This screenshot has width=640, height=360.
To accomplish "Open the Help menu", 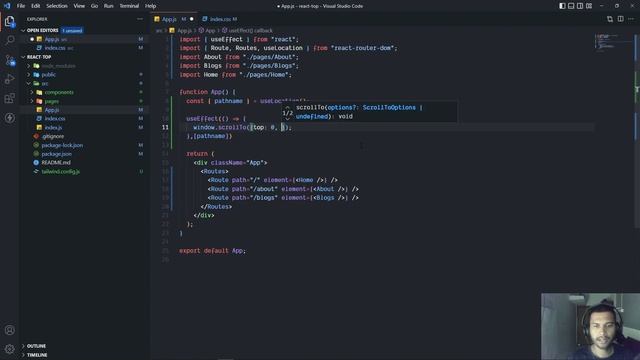I will tap(151, 6).
